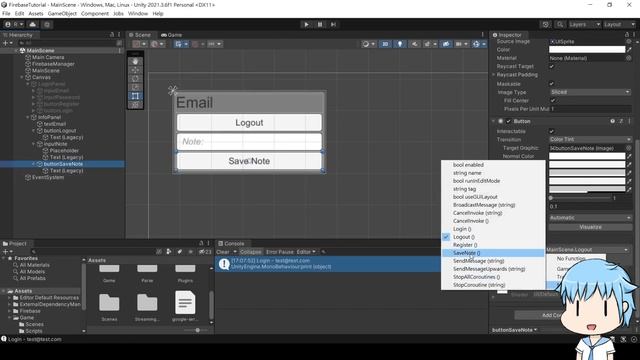Select the Console tab

click(x=231, y=243)
